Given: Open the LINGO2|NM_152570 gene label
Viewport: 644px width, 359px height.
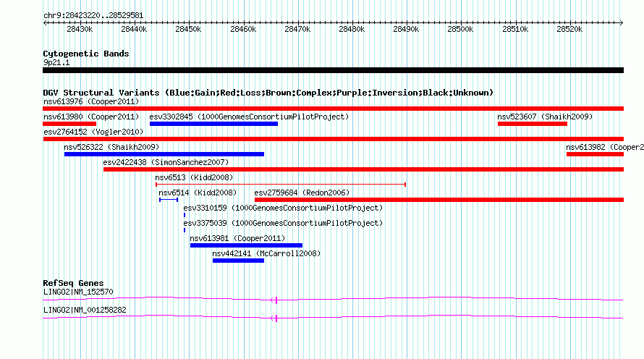Looking at the screenshot, I should coord(78,292).
